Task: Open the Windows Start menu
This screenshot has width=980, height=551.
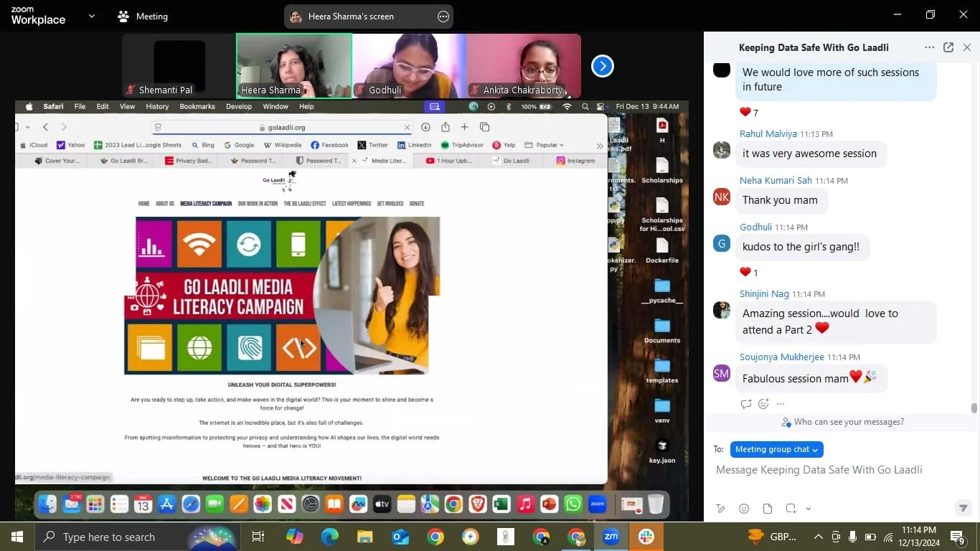Action: tap(17, 537)
